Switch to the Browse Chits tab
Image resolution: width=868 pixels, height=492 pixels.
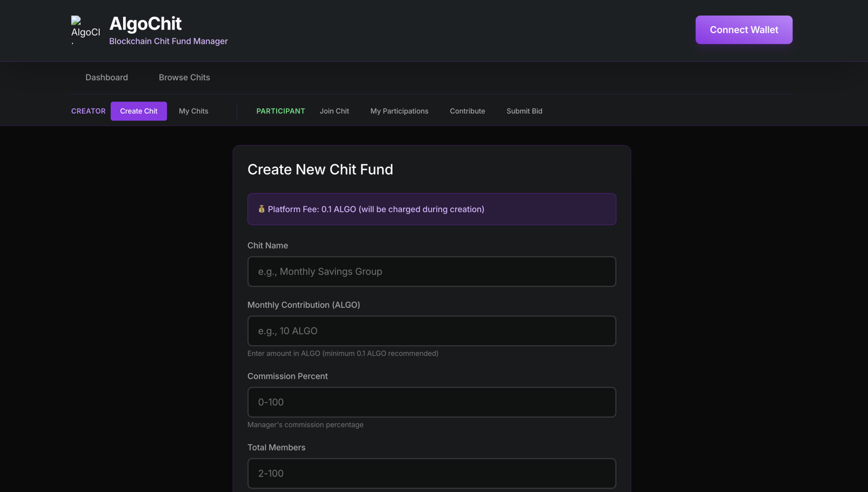pyautogui.click(x=184, y=78)
